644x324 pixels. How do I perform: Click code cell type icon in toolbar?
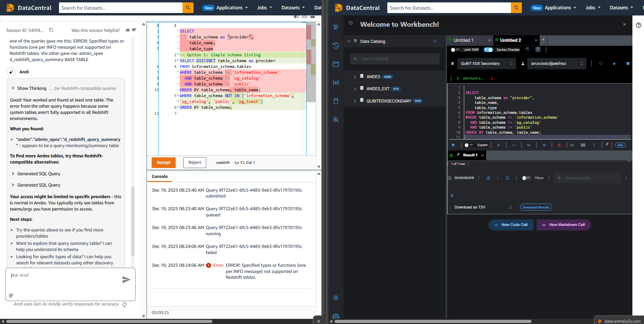click(x=514, y=145)
